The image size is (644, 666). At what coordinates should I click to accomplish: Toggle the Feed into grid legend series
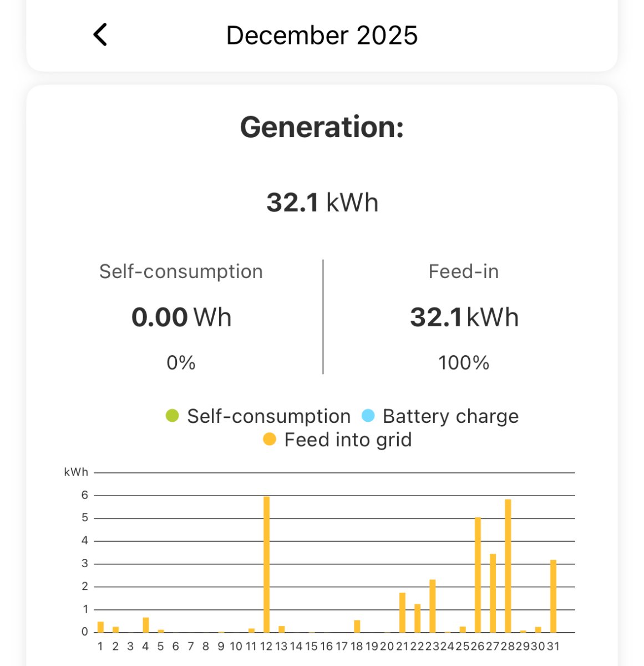(348, 440)
